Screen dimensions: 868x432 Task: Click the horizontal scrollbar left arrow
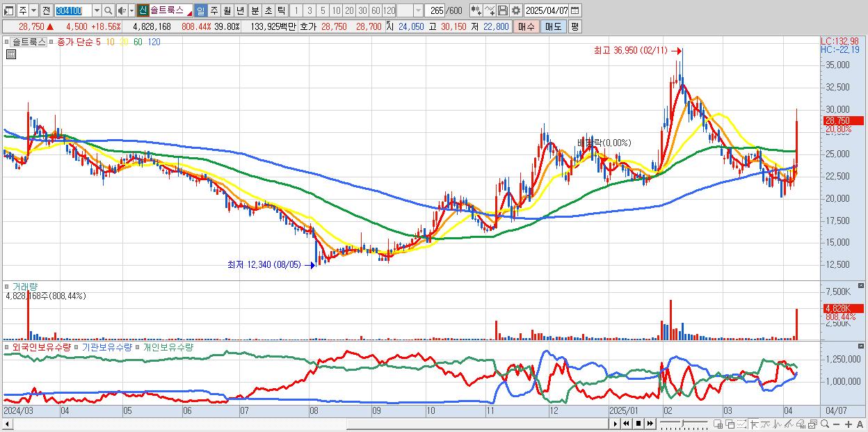(6, 424)
